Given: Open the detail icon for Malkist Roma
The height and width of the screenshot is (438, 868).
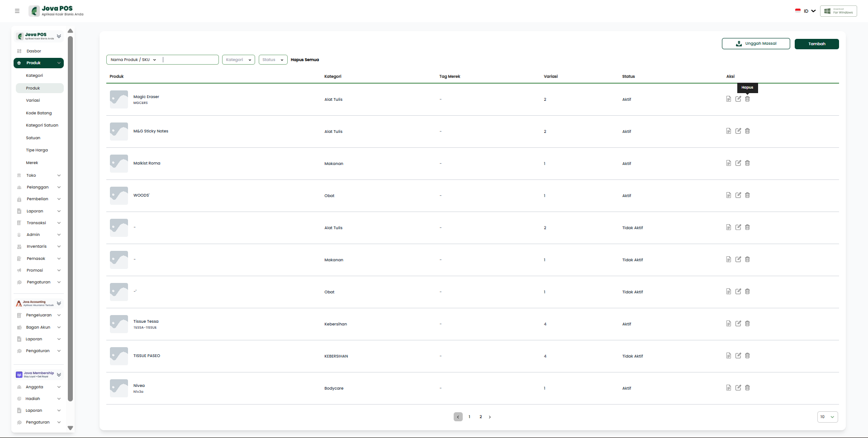Looking at the screenshot, I should point(728,163).
